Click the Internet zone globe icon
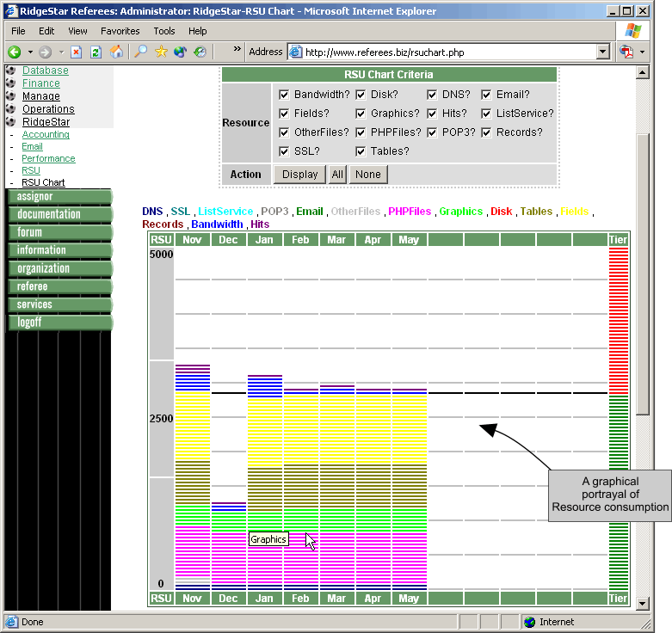672x633 pixels. click(530, 622)
